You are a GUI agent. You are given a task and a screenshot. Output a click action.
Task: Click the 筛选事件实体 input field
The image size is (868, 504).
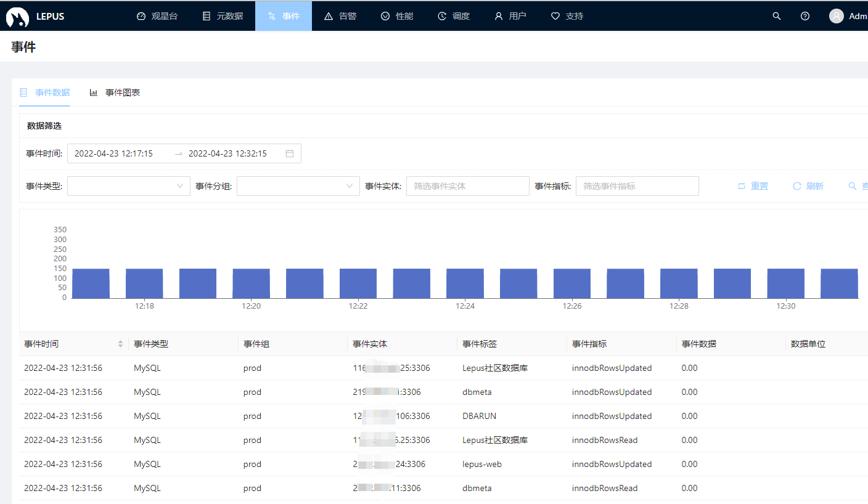(x=468, y=186)
